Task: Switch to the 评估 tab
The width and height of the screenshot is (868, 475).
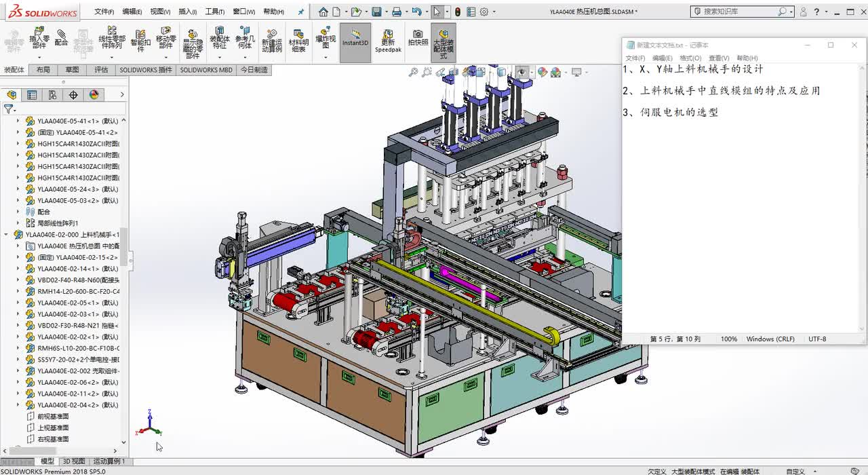Action: 101,70
